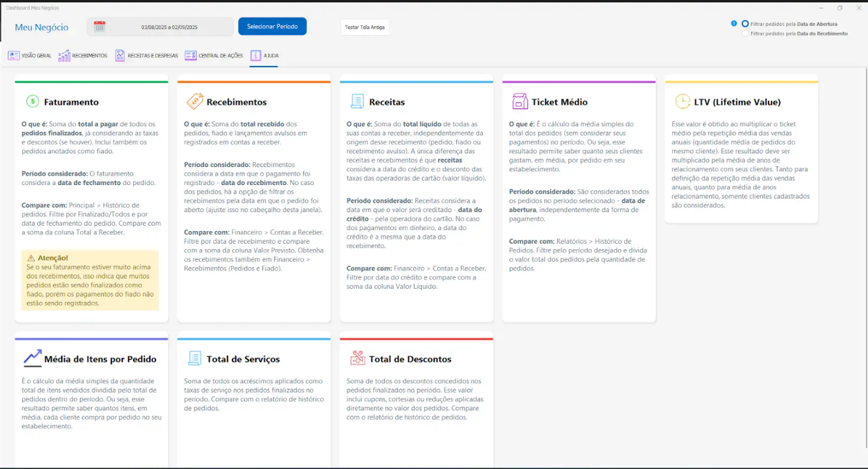This screenshot has width=868, height=469.
Task: Click the Receitas document icon
Action: click(357, 102)
